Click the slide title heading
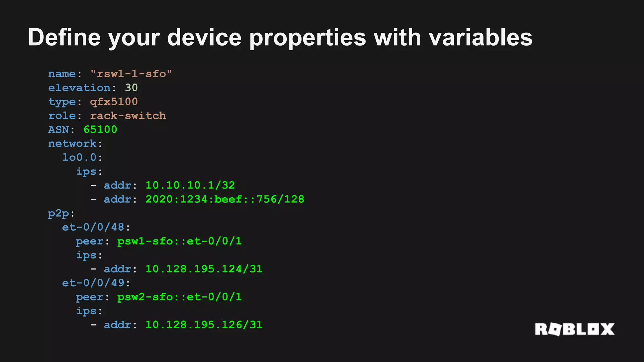 (x=280, y=38)
